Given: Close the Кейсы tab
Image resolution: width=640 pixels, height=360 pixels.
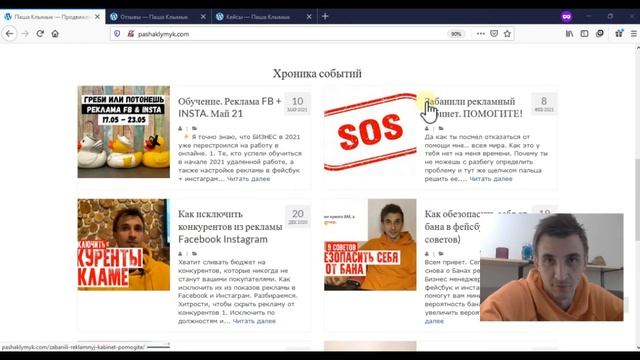Looking at the screenshot, I should click(309, 17).
